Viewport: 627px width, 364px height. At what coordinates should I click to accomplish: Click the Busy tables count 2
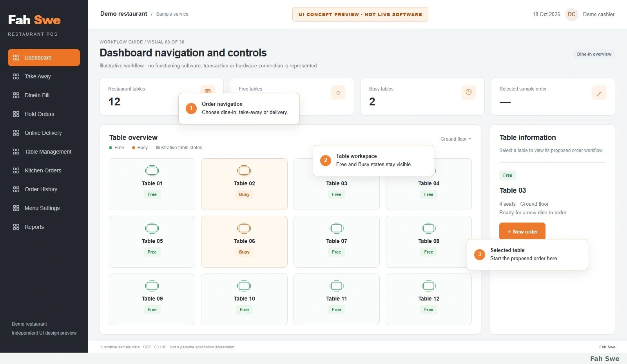click(x=372, y=102)
